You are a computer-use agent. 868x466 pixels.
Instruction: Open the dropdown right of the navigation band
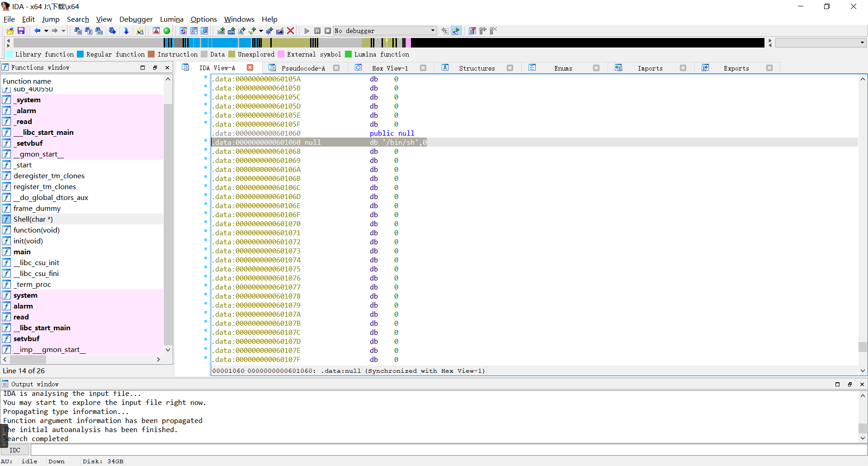click(862, 43)
